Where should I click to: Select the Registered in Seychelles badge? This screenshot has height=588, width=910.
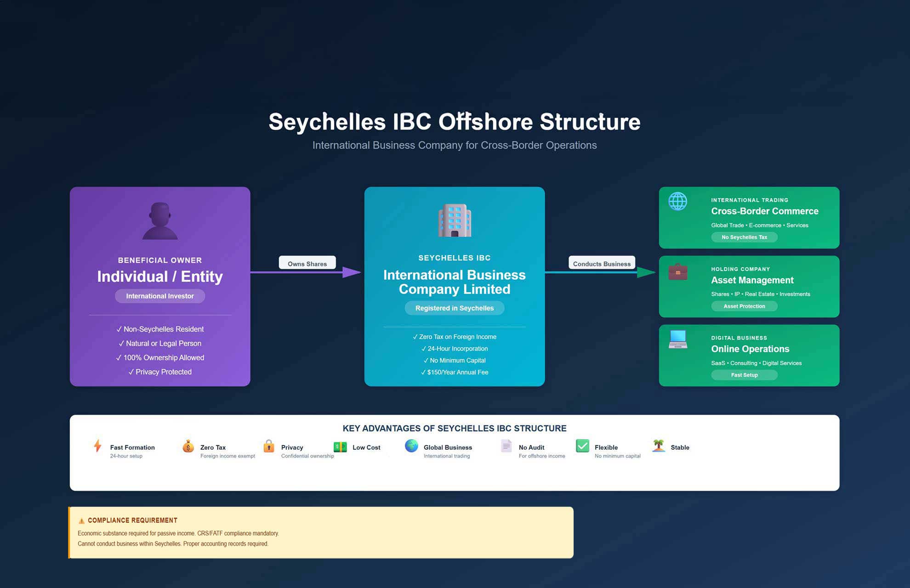[454, 308]
